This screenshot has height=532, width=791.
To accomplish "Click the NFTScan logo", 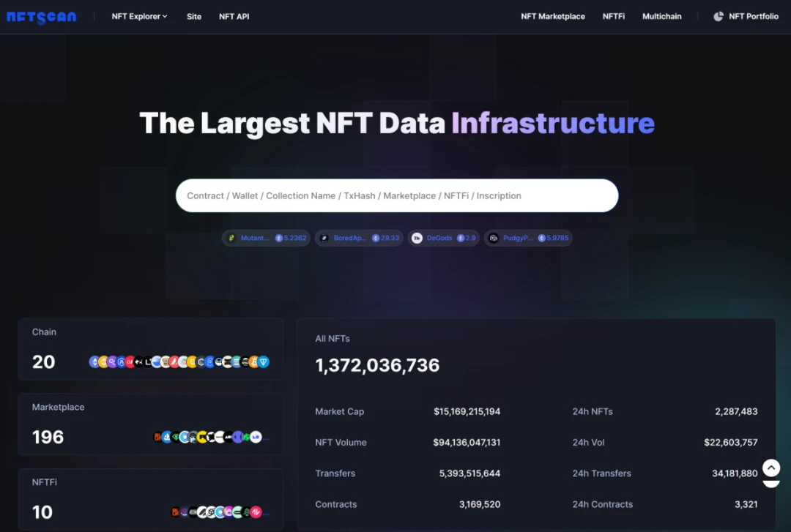I will tap(41, 17).
